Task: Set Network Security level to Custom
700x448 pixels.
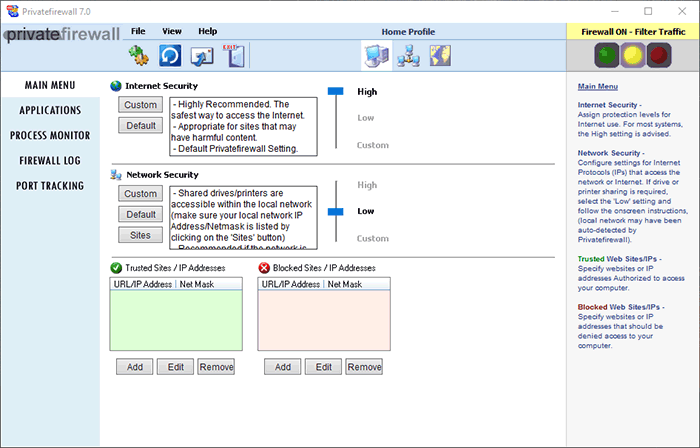Action: coord(373,238)
